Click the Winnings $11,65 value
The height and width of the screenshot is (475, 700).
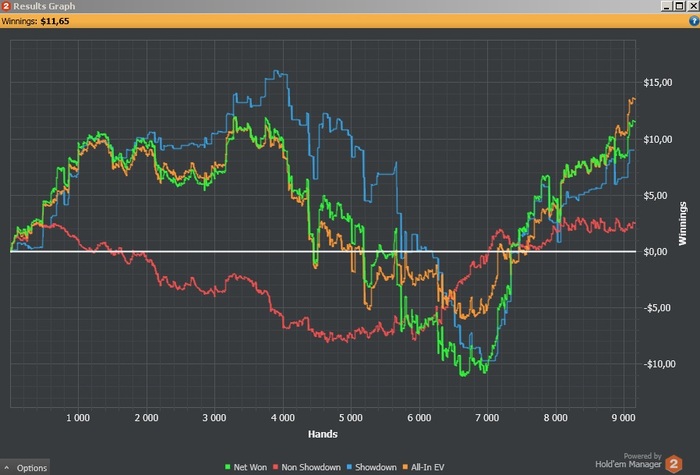pos(55,21)
